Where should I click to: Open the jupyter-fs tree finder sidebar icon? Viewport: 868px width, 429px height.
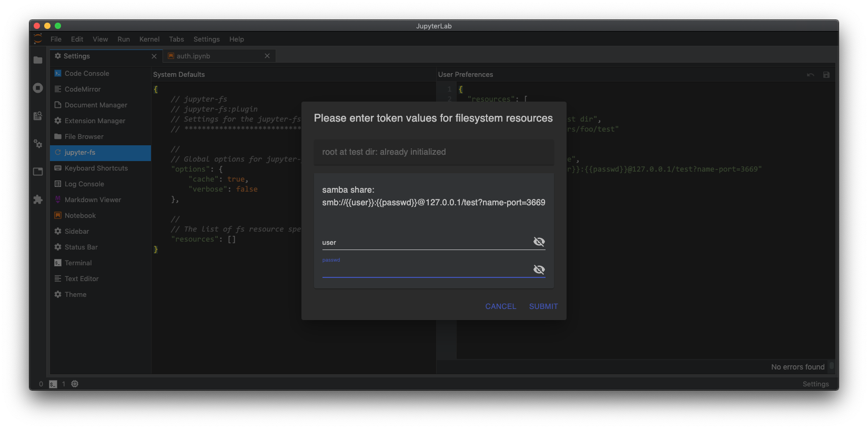coord(38,116)
